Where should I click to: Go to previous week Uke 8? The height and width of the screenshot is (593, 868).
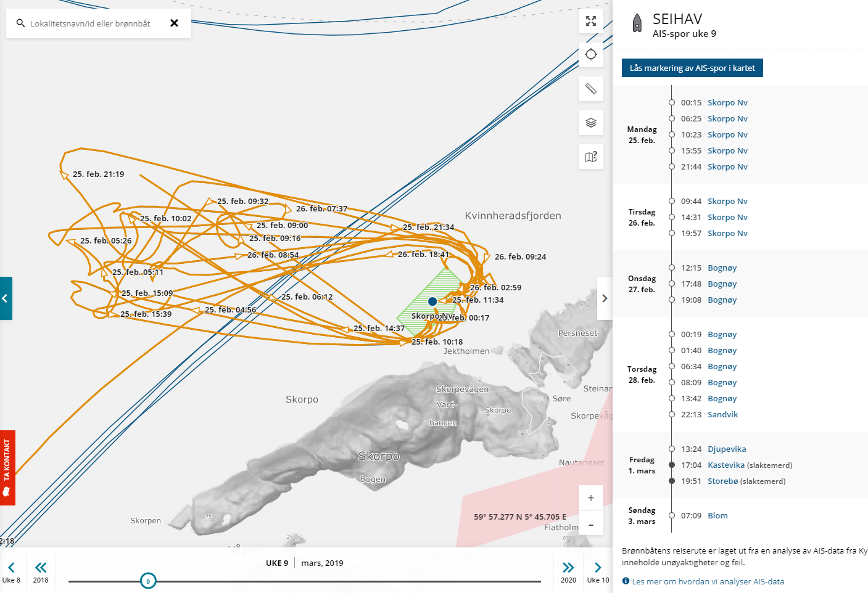(x=11, y=571)
